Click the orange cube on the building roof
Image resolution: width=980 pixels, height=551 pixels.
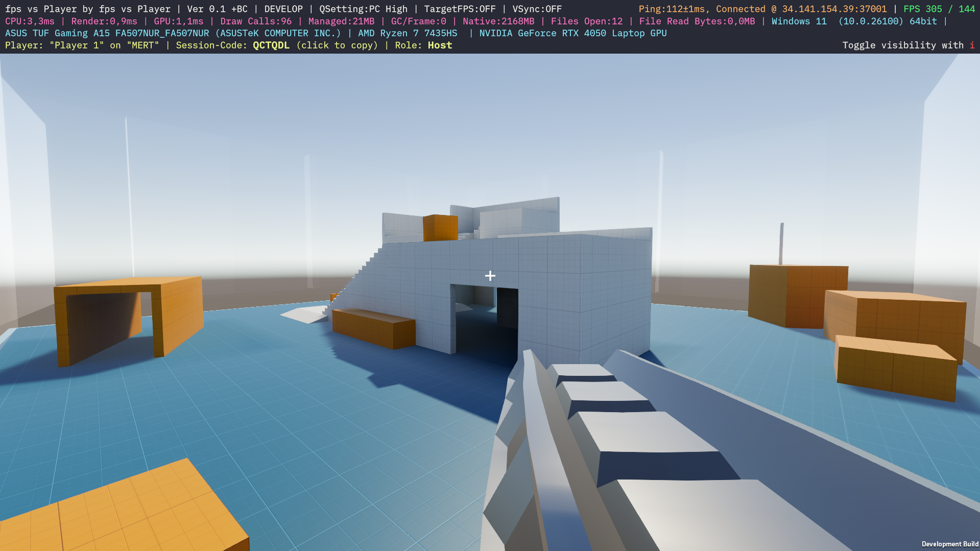(x=440, y=228)
